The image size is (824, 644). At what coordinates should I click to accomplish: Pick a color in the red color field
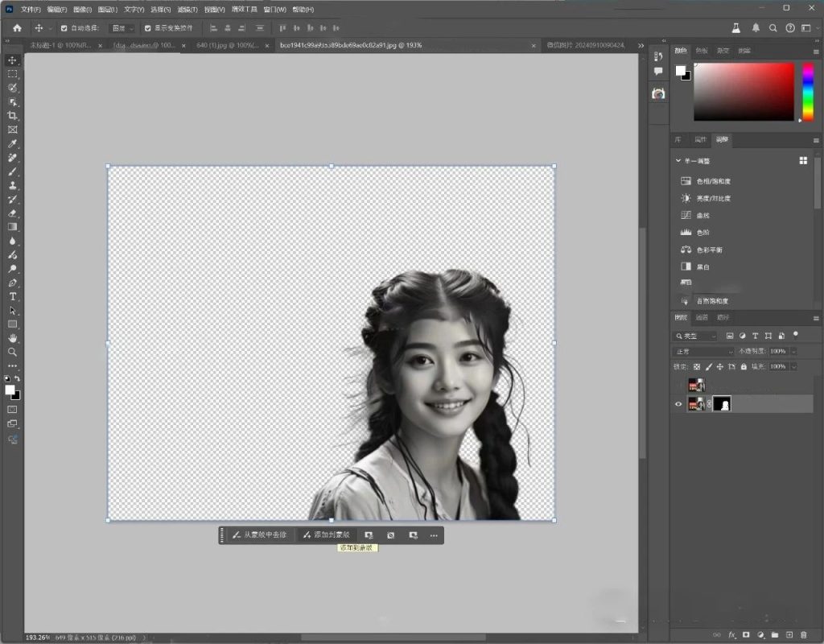point(744,92)
